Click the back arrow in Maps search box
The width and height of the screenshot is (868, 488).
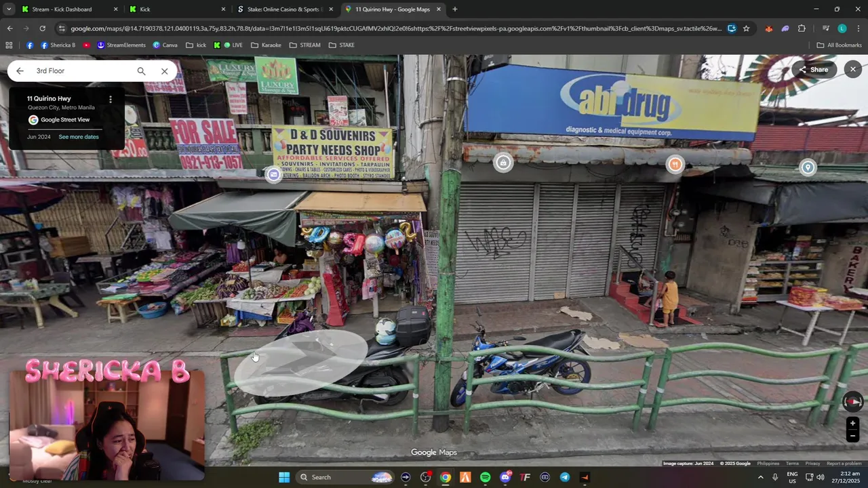[x=20, y=71]
